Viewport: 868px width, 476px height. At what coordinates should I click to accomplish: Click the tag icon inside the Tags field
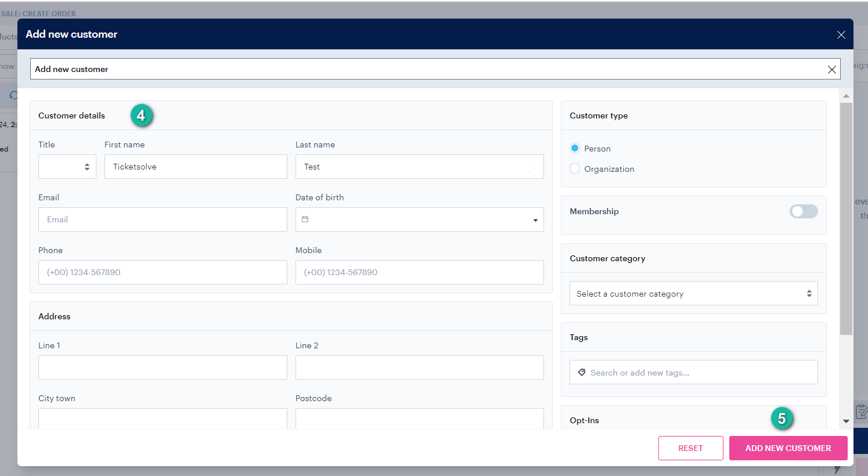click(x=582, y=372)
